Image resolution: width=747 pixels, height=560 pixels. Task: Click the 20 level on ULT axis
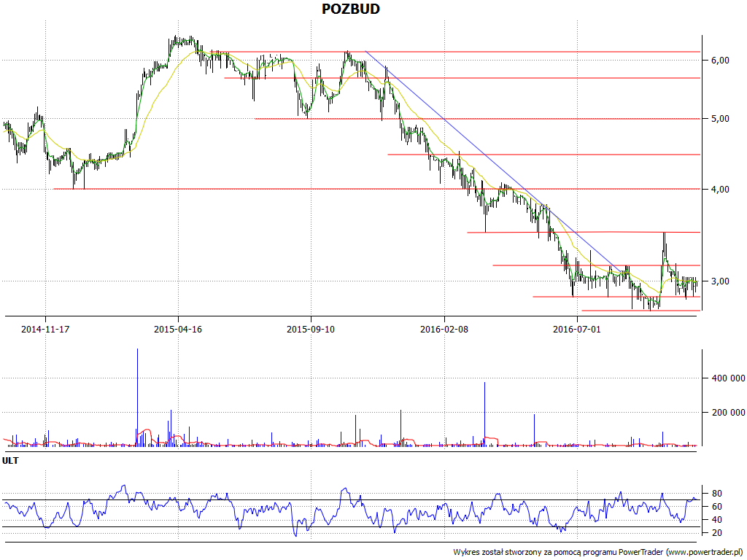click(x=716, y=533)
